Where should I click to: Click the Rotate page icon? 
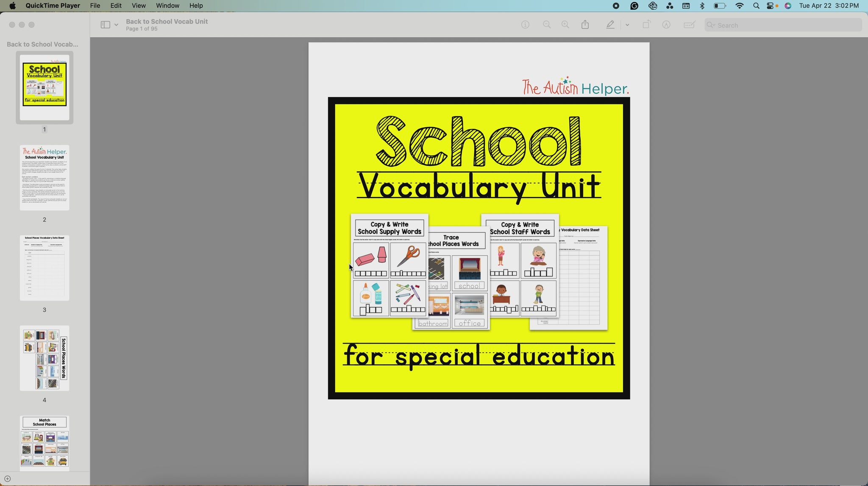[x=646, y=25]
